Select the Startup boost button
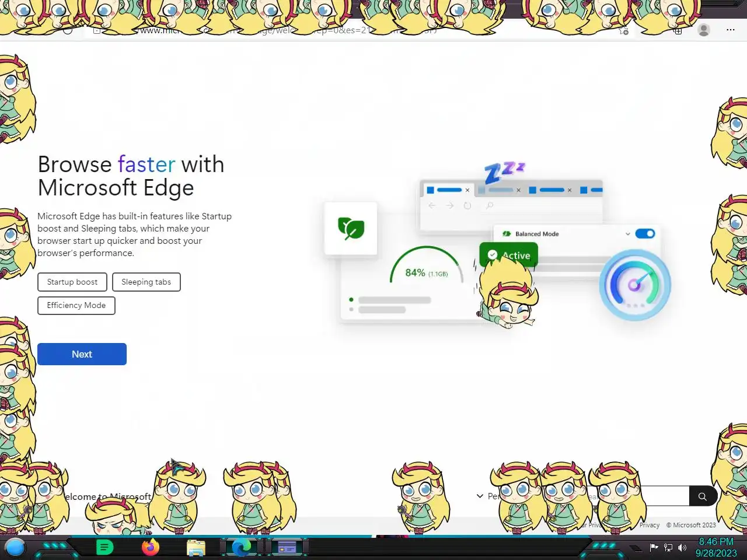 point(72,282)
